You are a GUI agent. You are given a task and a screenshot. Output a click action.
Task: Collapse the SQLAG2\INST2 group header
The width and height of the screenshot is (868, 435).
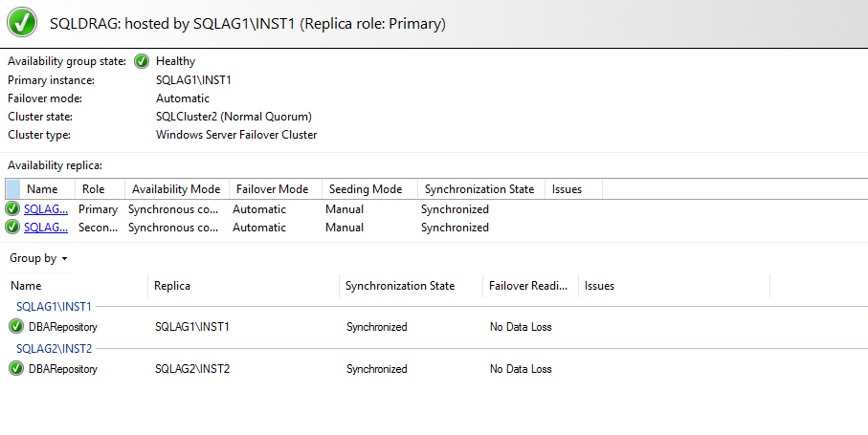[55, 349]
